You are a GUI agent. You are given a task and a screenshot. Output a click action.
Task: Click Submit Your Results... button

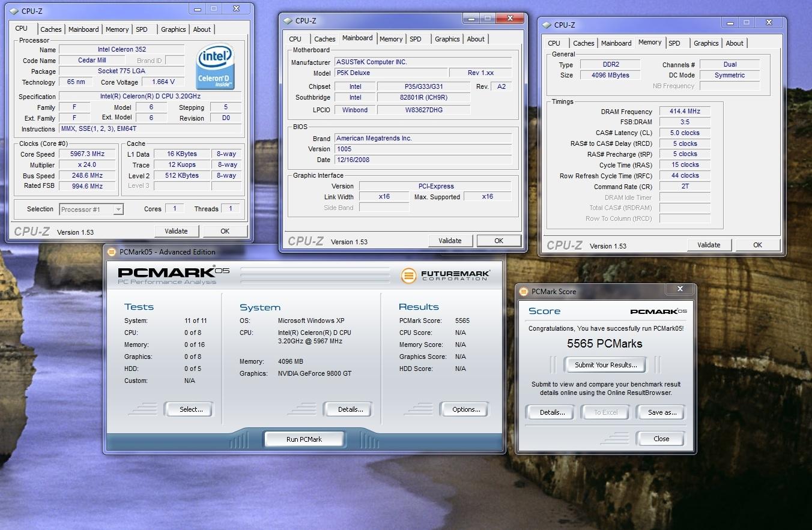pos(605,365)
